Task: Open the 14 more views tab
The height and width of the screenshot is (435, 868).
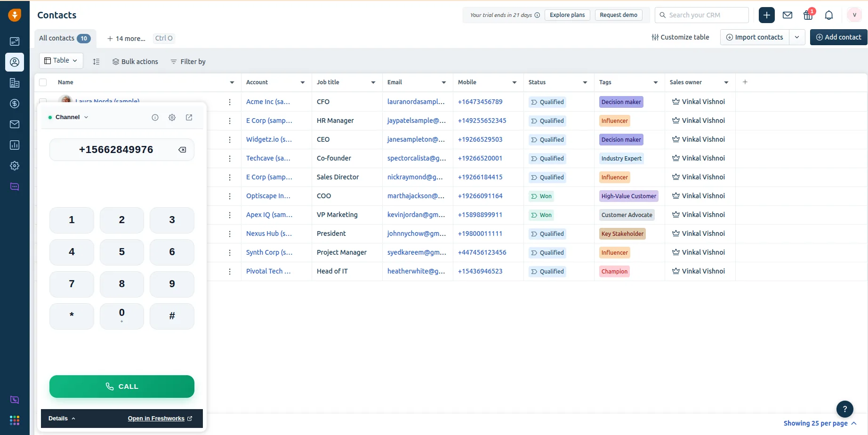Action: pyautogui.click(x=126, y=39)
